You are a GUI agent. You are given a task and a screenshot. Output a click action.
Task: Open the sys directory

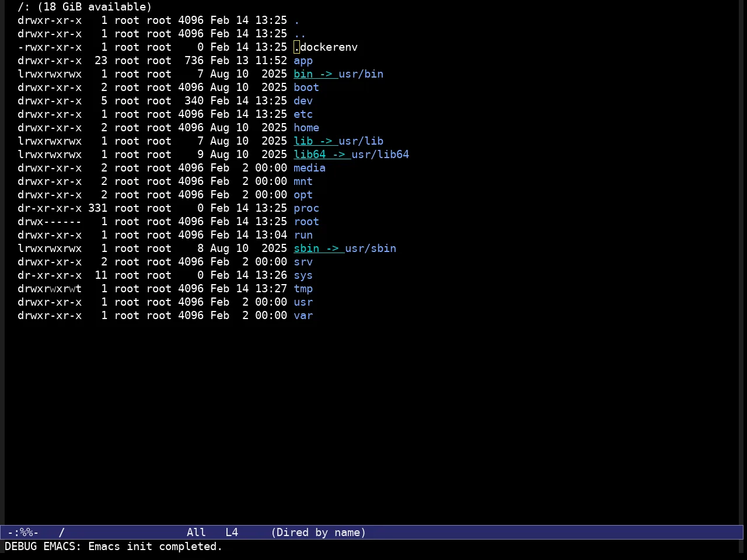[303, 275]
